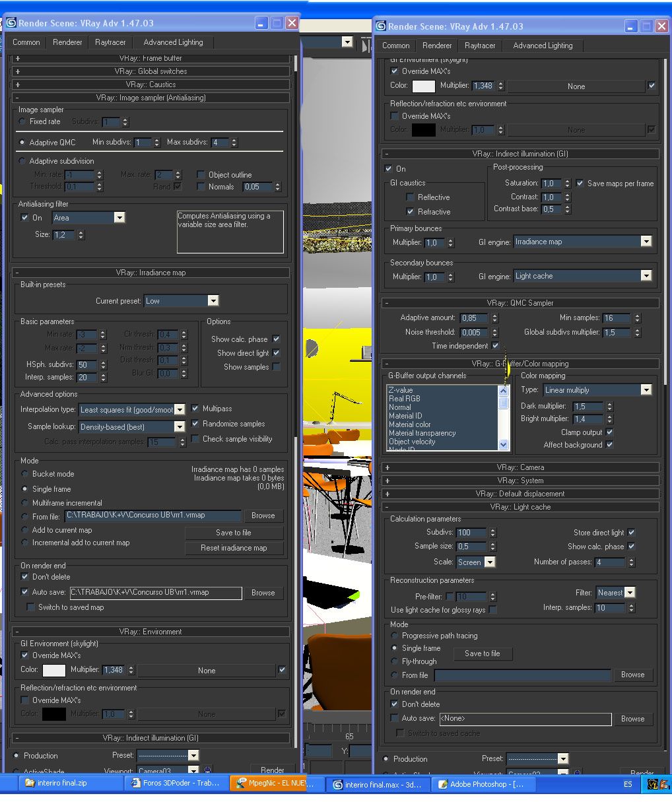Switch to Foros 3DPoder browser taskbar item

tap(176, 784)
